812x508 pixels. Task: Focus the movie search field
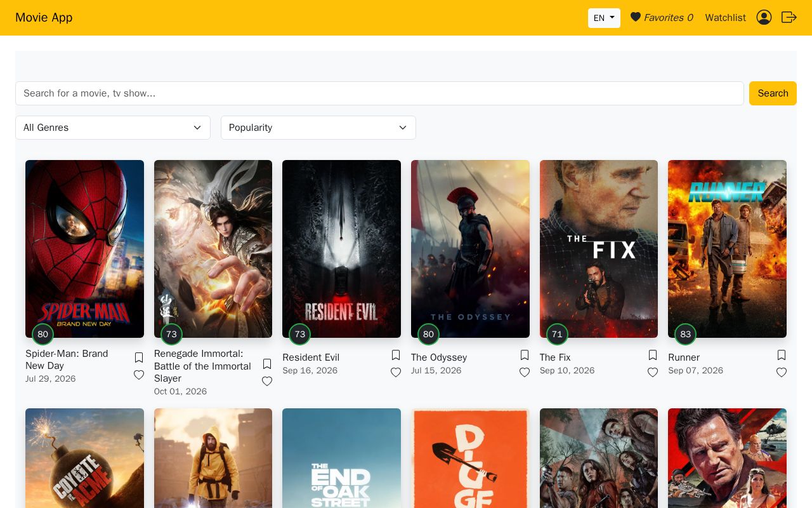pyautogui.click(x=379, y=93)
